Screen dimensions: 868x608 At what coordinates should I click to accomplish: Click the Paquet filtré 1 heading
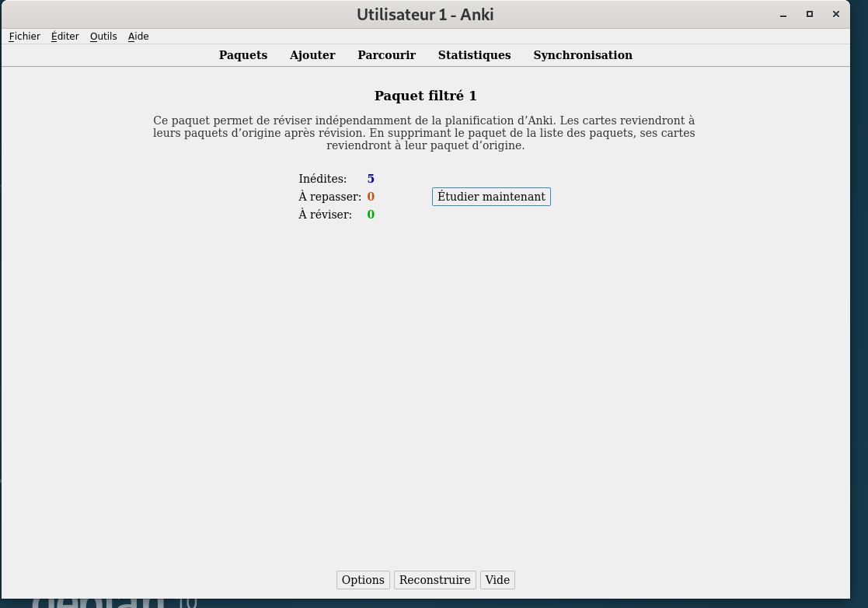(425, 96)
